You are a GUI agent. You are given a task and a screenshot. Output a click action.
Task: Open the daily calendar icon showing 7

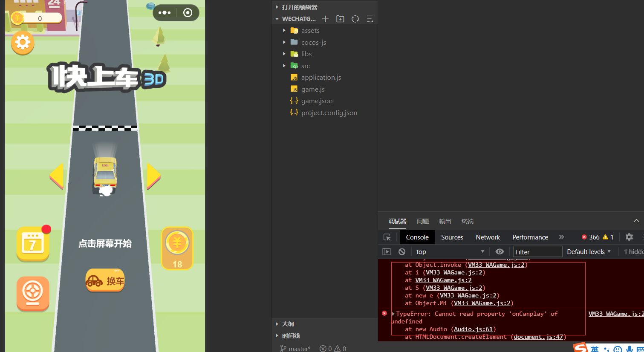(x=33, y=244)
